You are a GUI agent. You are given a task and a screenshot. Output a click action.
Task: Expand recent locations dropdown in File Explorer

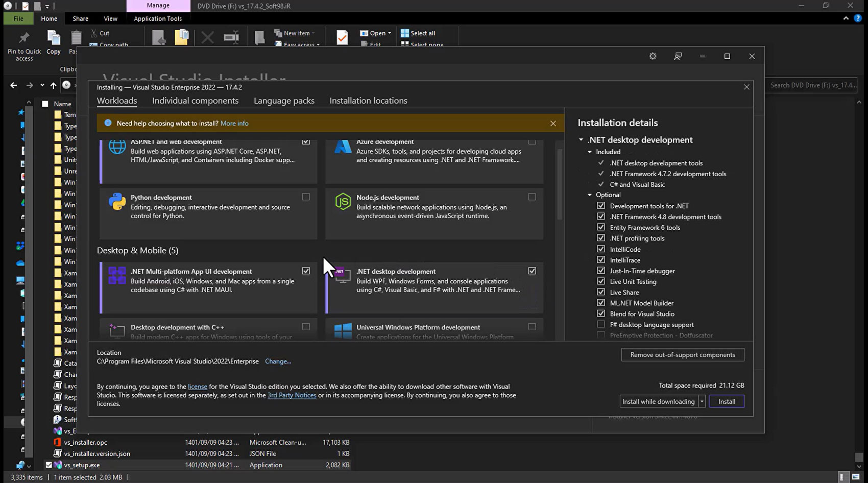coord(42,85)
